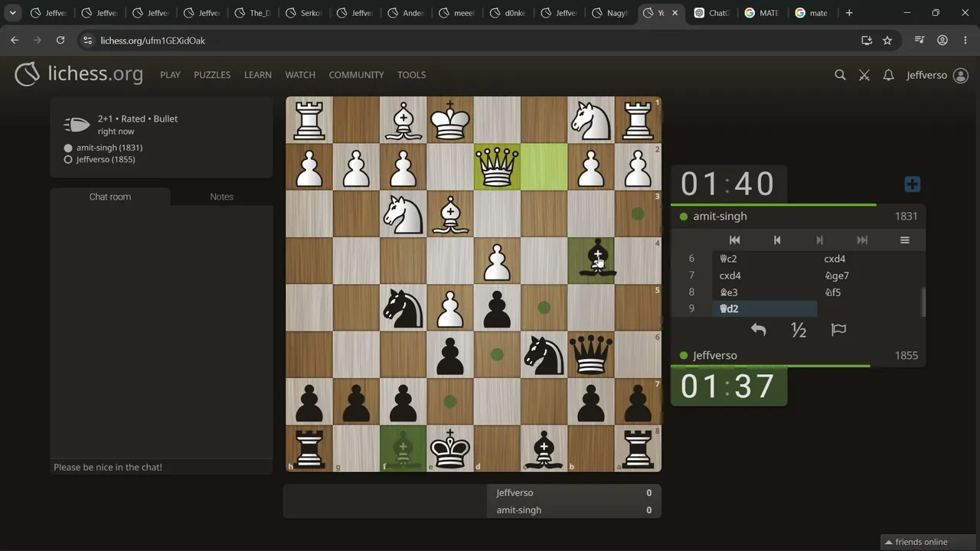This screenshot has height=551, width=980.
Task: Open the PLAY menu
Action: point(170,75)
